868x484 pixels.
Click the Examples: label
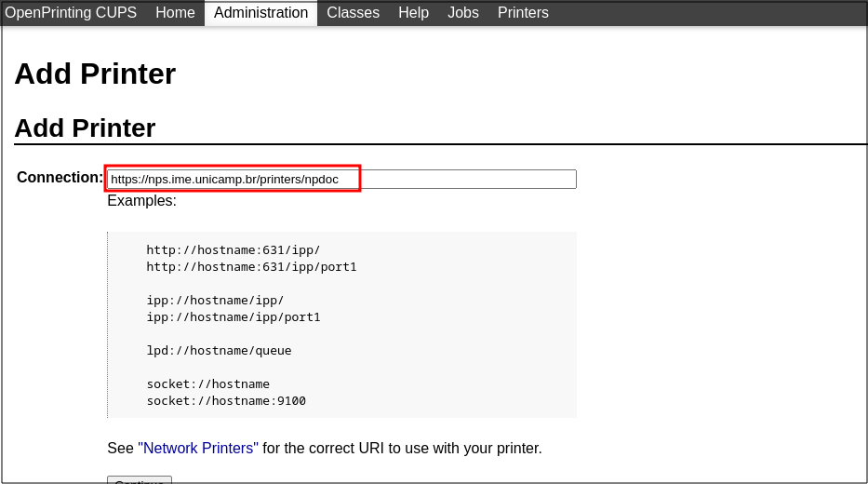[x=141, y=200]
